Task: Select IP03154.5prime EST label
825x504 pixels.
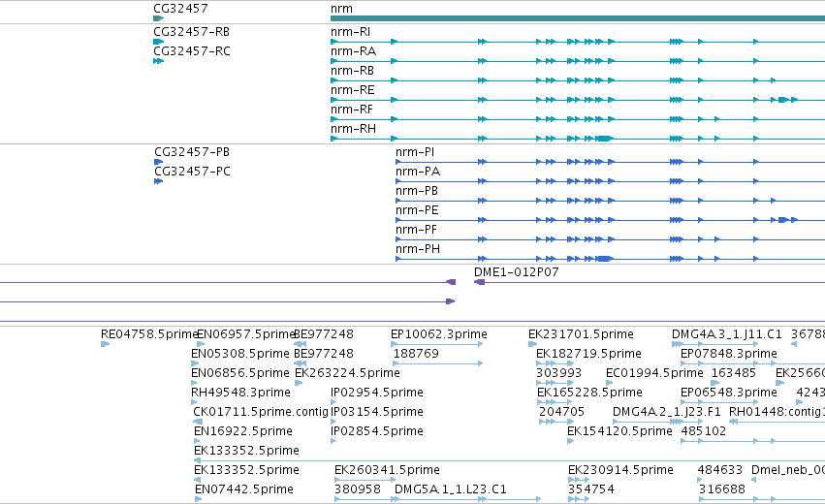Action: coord(377,412)
